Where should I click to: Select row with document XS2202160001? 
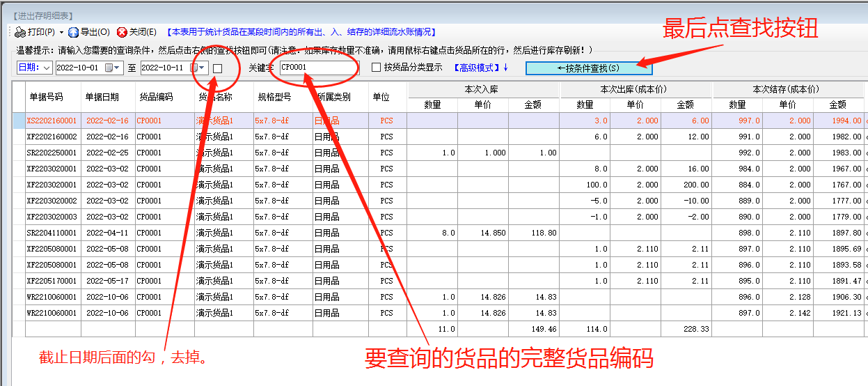(52, 121)
